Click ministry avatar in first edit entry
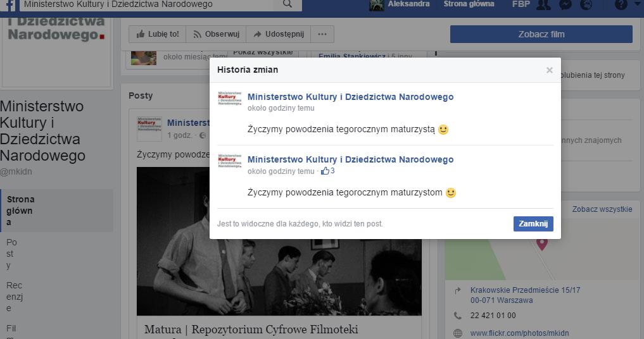The image size is (644, 339). pos(230,99)
